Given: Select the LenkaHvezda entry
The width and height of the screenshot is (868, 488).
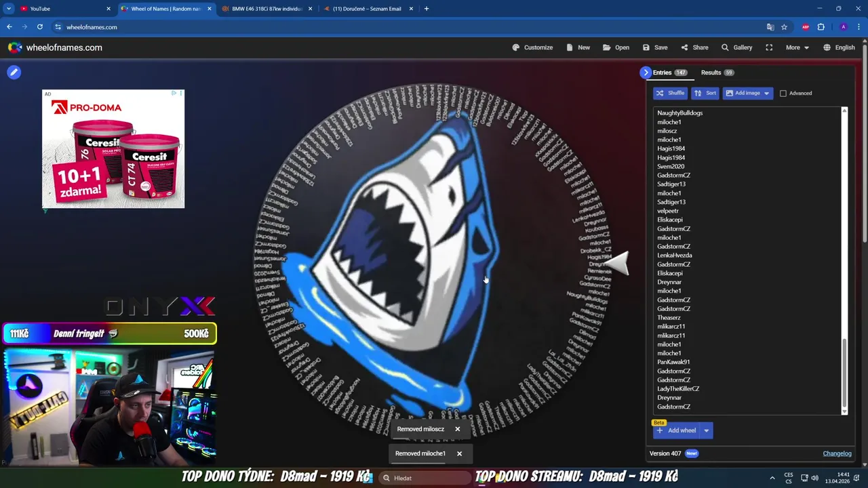Looking at the screenshot, I should [x=674, y=256].
